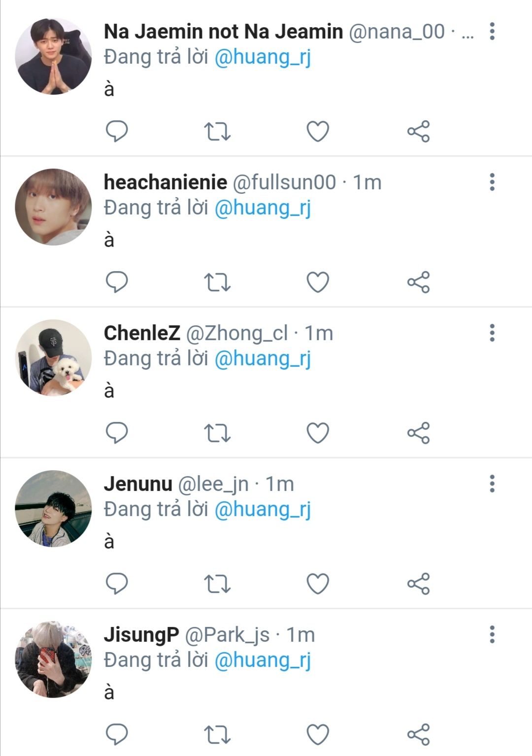Retweet JisungP's reply
The image size is (532, 756).
pos(217,734)
